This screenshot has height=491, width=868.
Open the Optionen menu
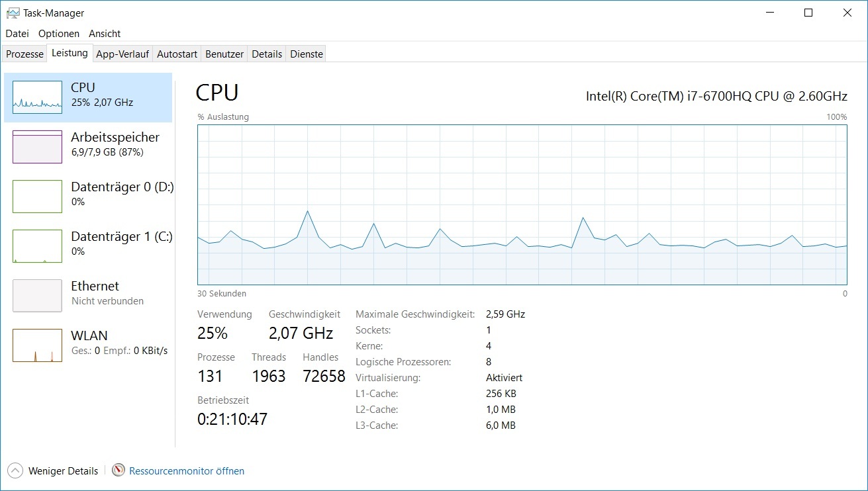click(59, 33)
